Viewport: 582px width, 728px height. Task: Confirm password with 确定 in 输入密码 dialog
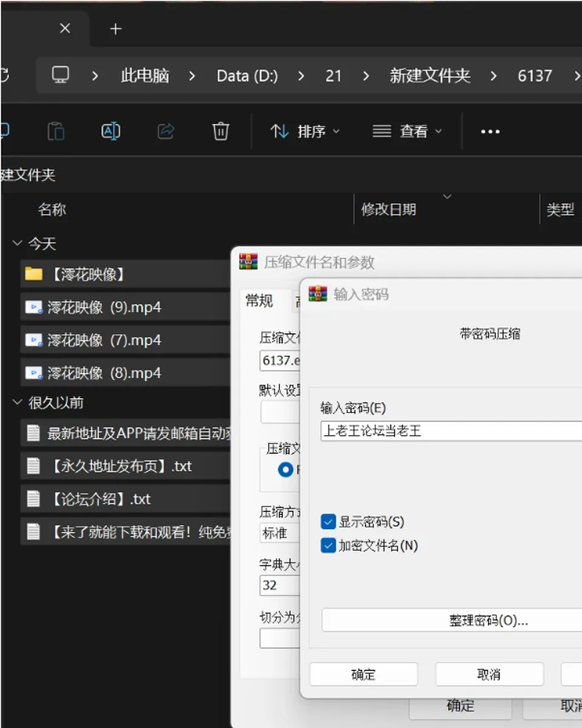pos(364,674)
